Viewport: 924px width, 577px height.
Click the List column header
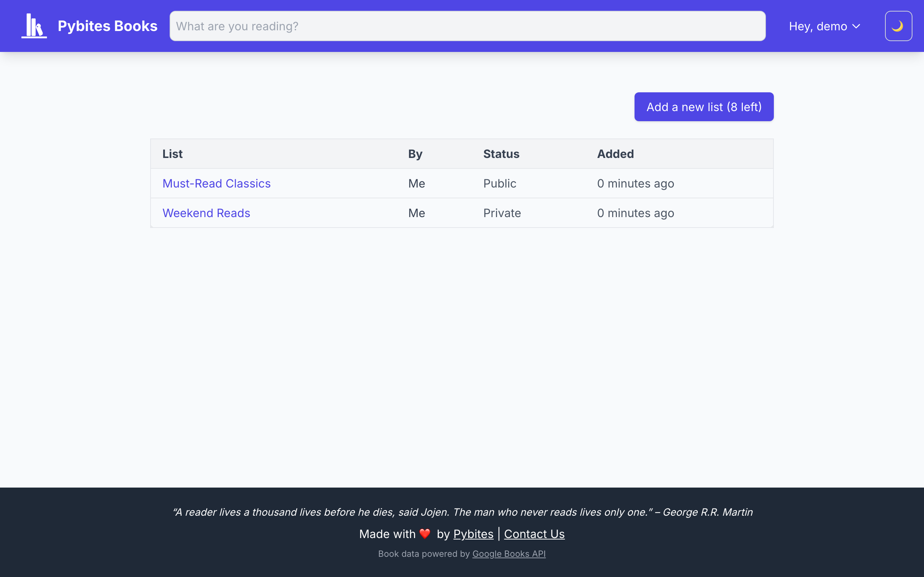(172, 154)
